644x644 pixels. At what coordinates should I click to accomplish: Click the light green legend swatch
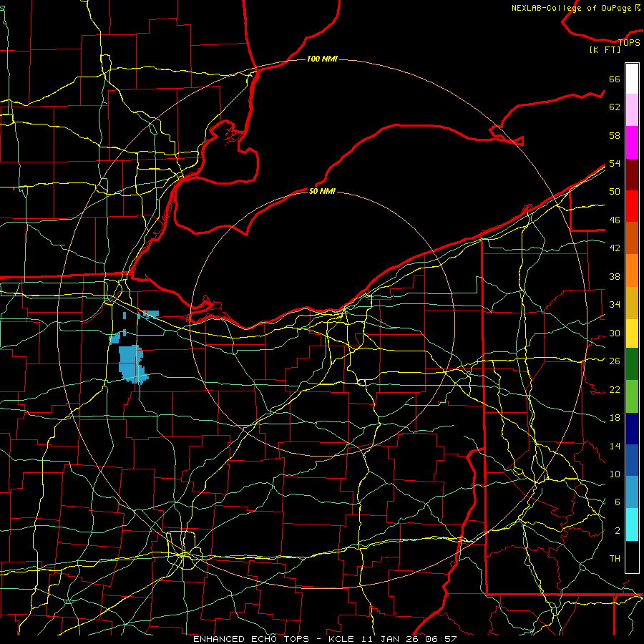click(632, 396)
